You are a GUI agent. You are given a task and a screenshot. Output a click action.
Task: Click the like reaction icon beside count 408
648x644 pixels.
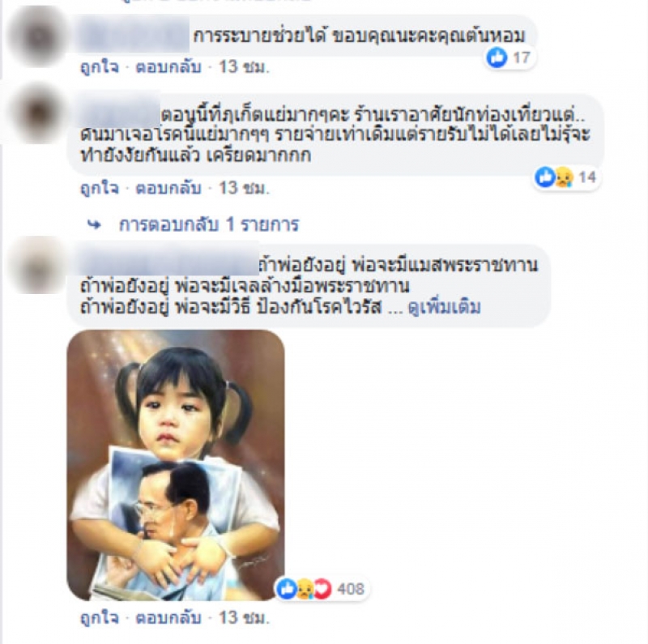click(287, 588)
